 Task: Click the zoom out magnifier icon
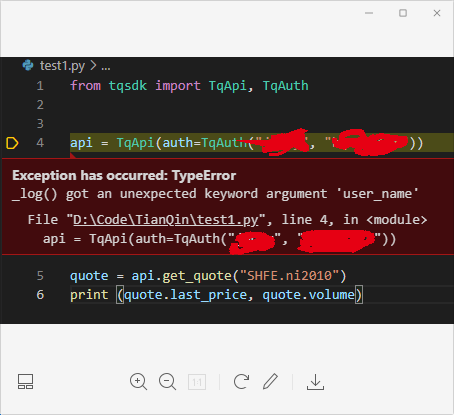coord(167,382)
